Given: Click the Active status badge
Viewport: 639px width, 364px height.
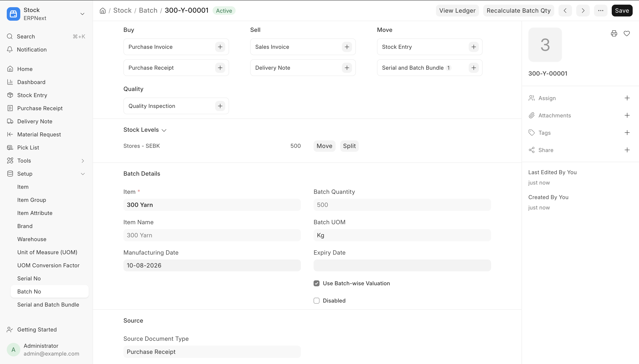Looking at the screenshot, I should pos(224,11).
